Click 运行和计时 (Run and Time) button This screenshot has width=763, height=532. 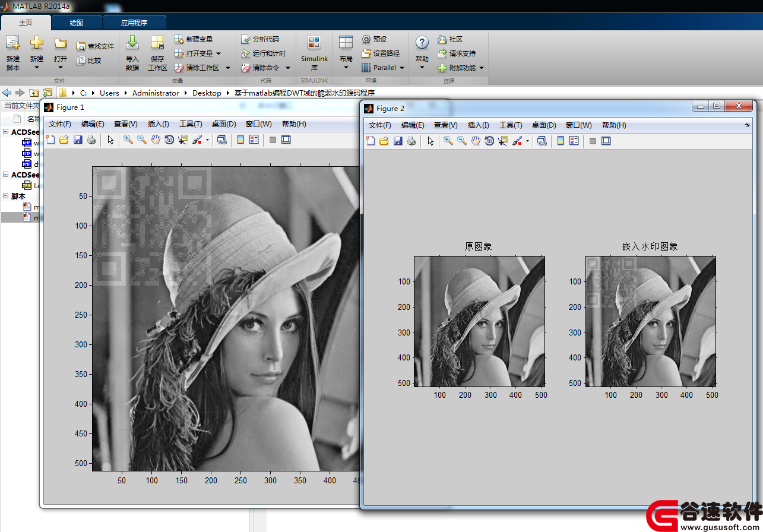click(x=264, y=53)
